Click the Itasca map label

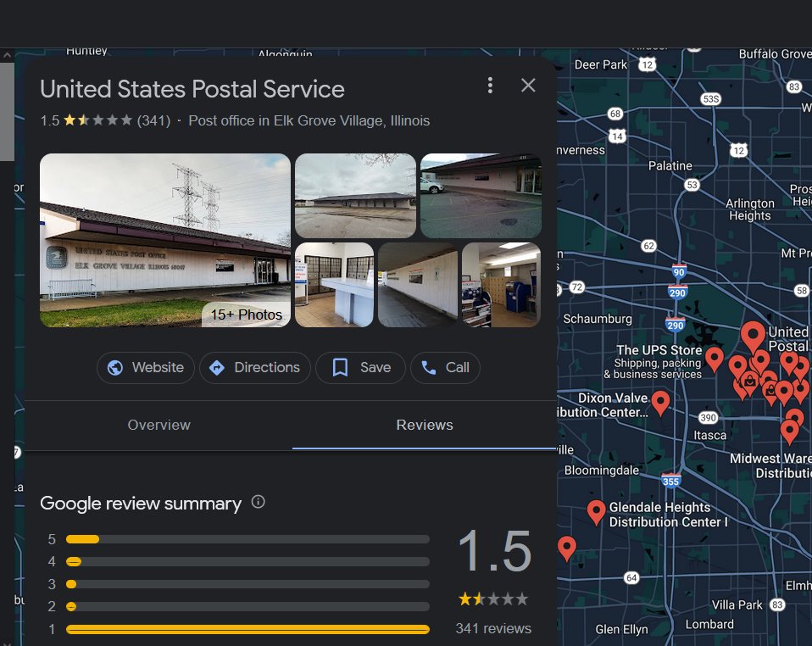point(710,435)
